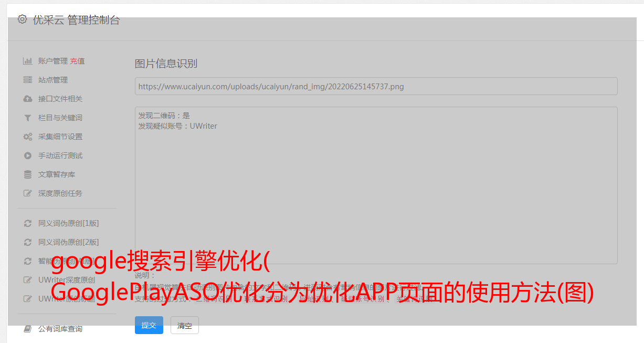Click the bar chart icon for 账户管理
The height and width of the screenshot is (343, 644).
tap(28, 61)
